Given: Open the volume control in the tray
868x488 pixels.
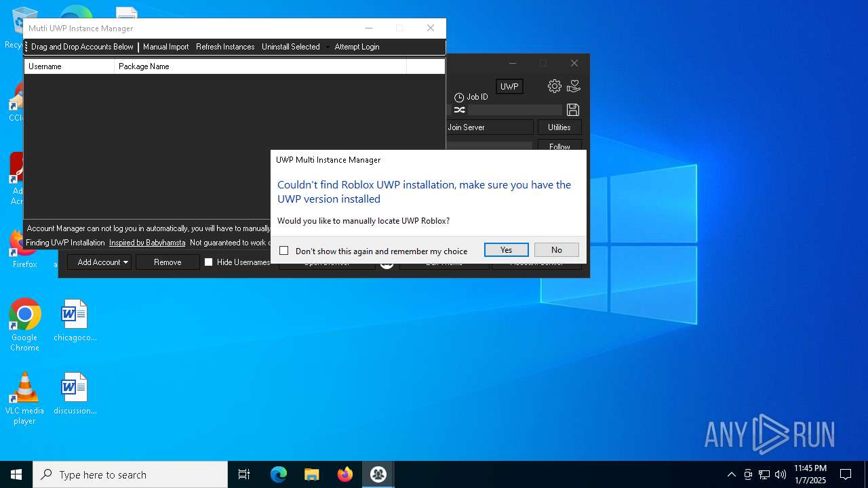Looking at the screenshot, I should tap(781, 474).
